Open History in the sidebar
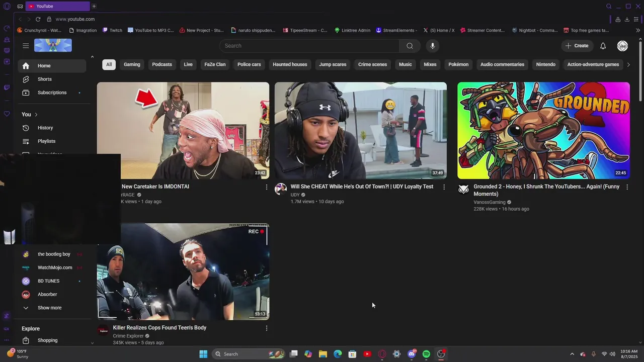 [52, 128]
